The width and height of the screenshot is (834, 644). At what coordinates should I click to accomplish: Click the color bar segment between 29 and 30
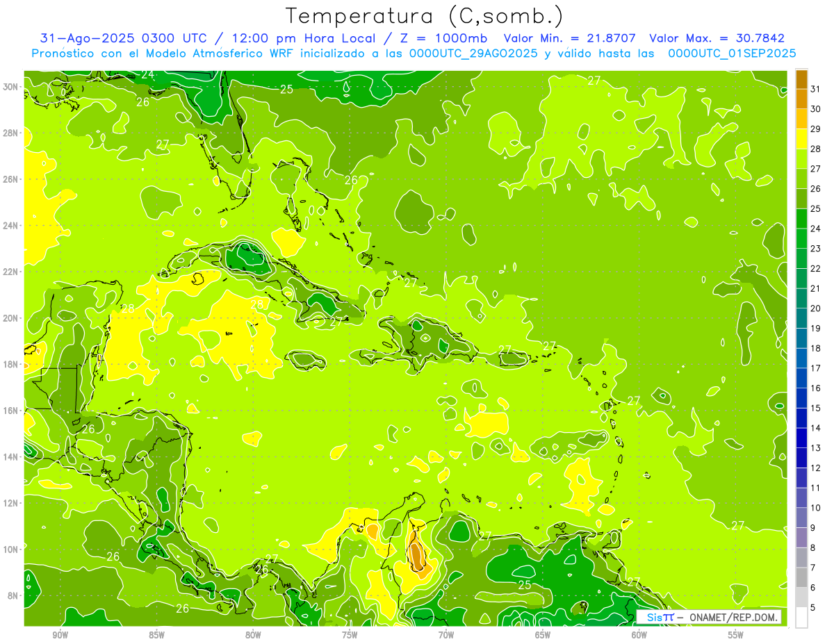click(801, 119)
